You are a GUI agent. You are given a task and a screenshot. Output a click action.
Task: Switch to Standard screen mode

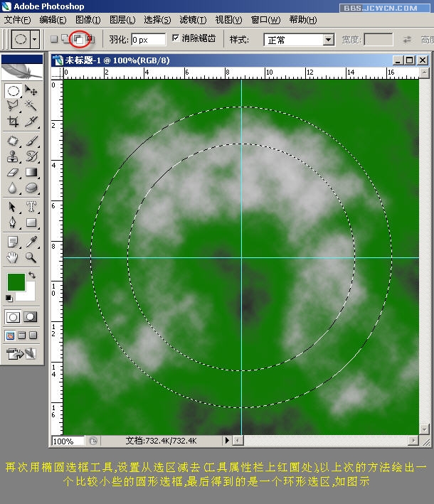pos(10,336)
